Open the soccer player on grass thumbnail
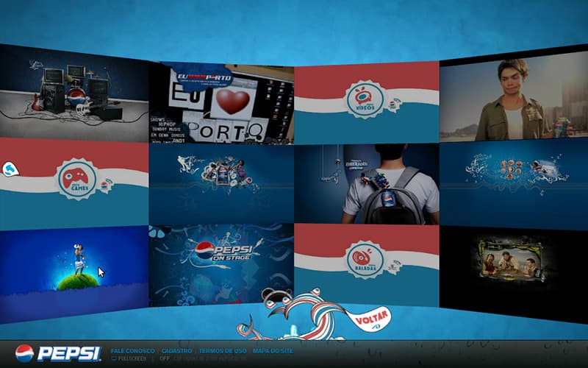The image size is (588, 368). pyautogui.click(x=74, y=274)
